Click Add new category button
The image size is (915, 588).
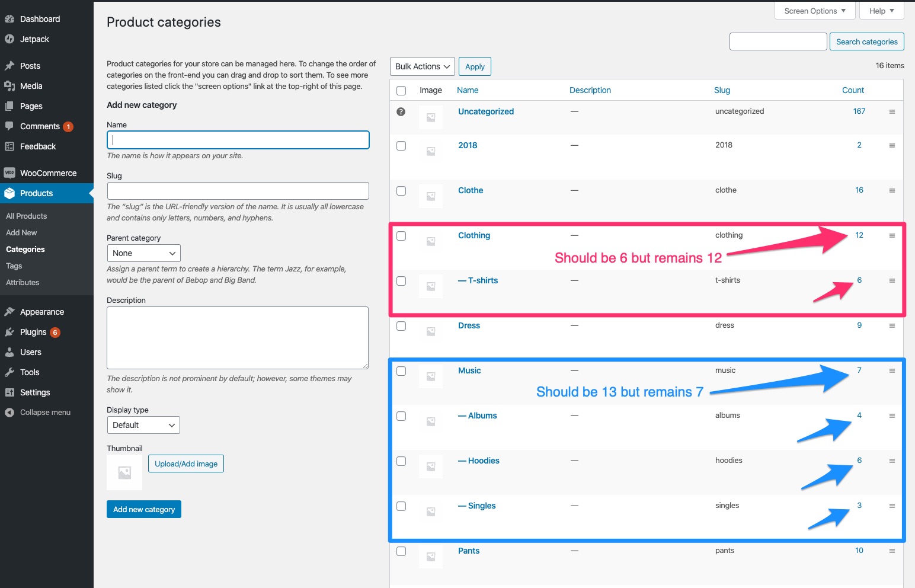click(144, 509)
